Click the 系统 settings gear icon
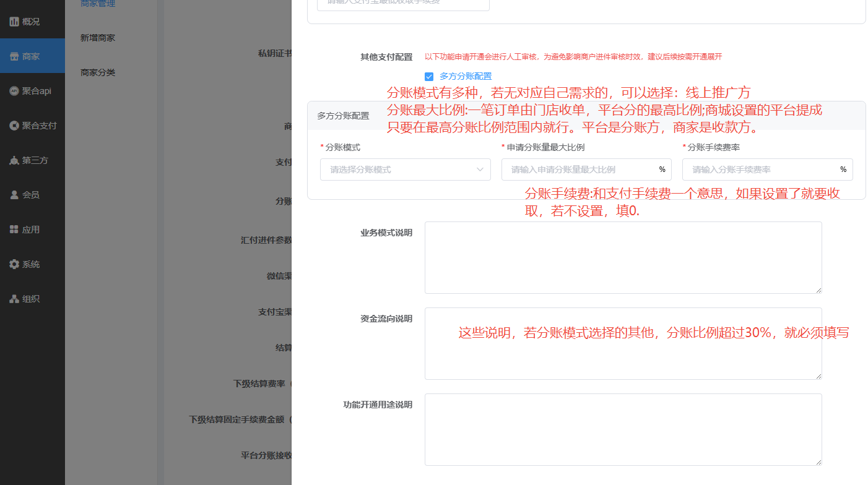The width and height of the screenshot is (868, 485). tap(14, 264)
